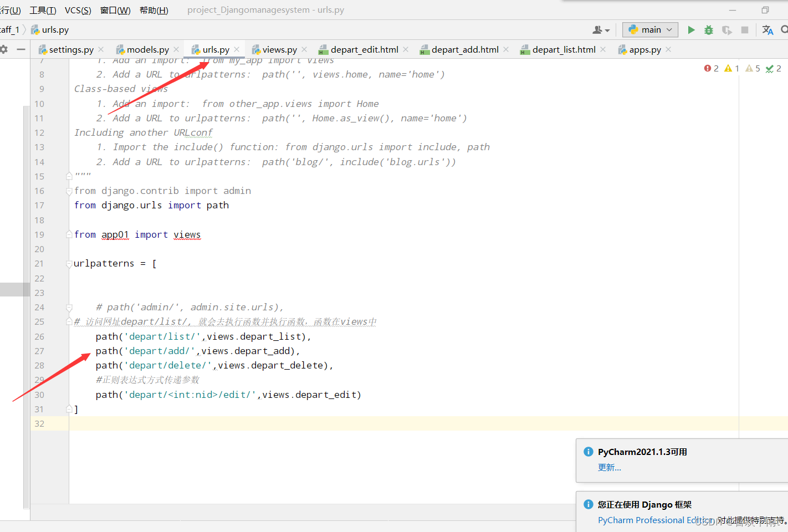This screenshot has width=788, height=532.
Task: Open the VCS menu
Action: (x=78, y=11)
